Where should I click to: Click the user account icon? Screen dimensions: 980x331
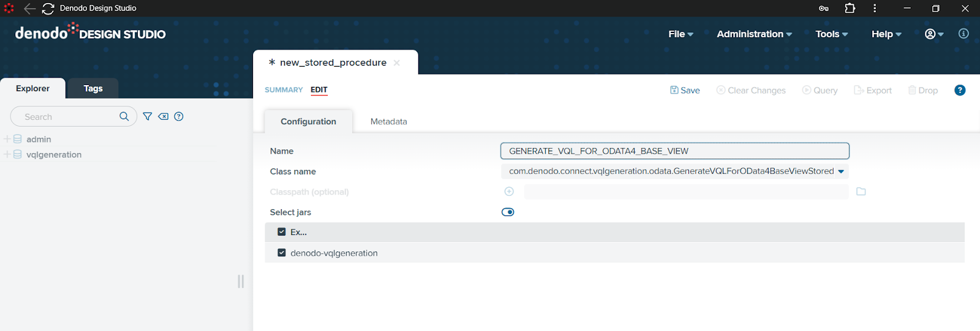coord(930,34)
